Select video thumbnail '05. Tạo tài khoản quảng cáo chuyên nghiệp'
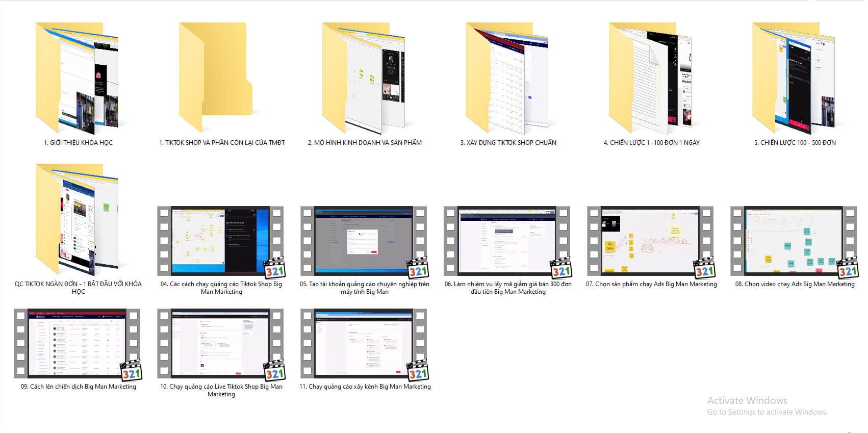The height and width of the screenshot is (433, 868). (x=364, y=241)
